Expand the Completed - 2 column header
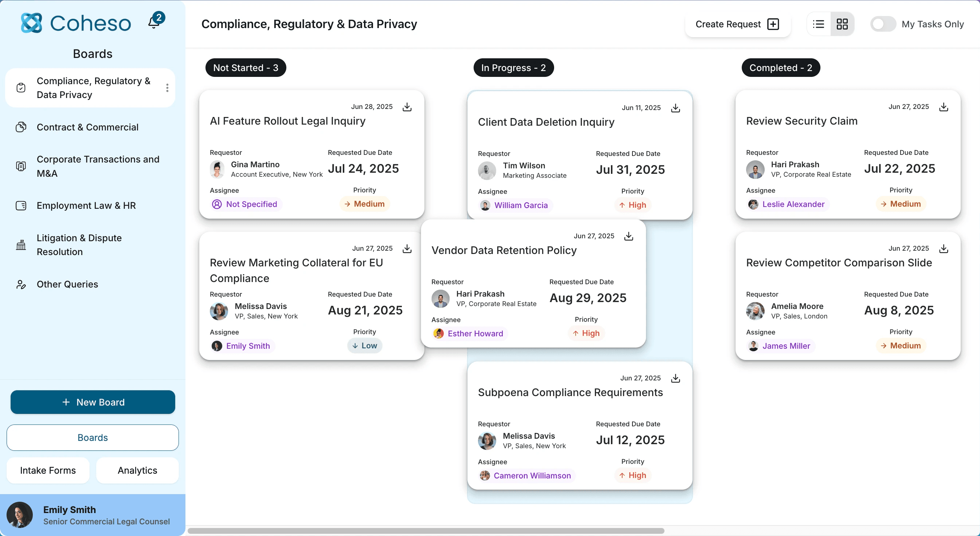This screenshot has width=980, height=536. (x=781, y=68)
